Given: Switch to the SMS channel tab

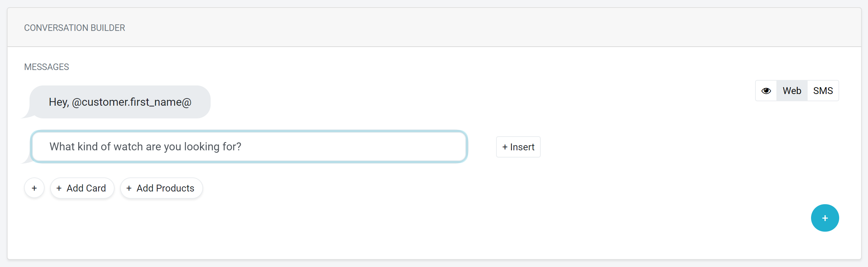Looking at the screenshot, I should coord(823,91).
